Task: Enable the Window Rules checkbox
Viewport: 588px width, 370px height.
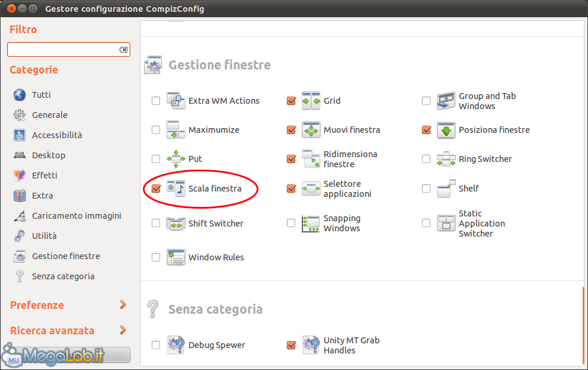Action: tap(156, 257)
